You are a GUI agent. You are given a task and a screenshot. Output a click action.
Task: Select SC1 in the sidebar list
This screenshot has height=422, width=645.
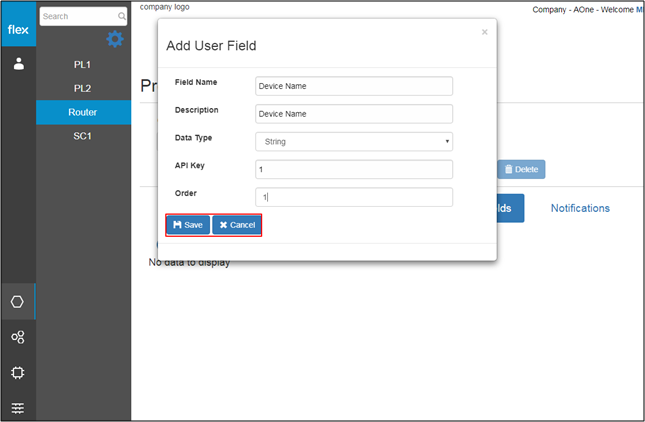coord(83,136)
